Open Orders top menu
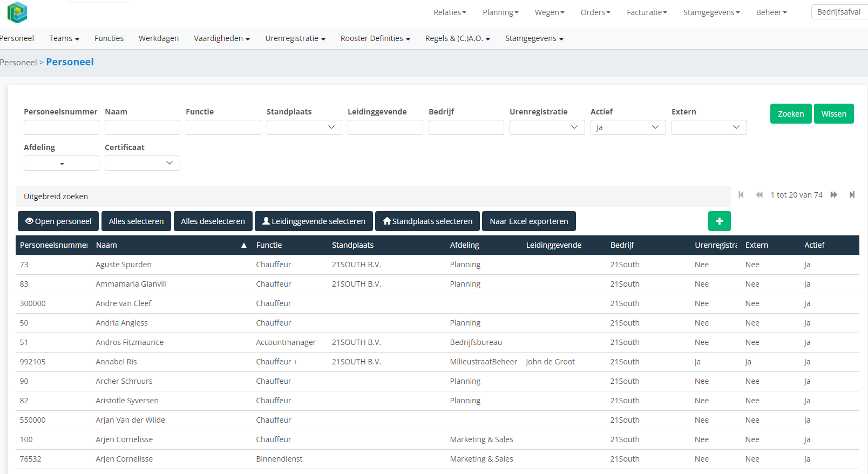This screenshot has height=474, width=868. pyautogui.click(x=595, y=12)
